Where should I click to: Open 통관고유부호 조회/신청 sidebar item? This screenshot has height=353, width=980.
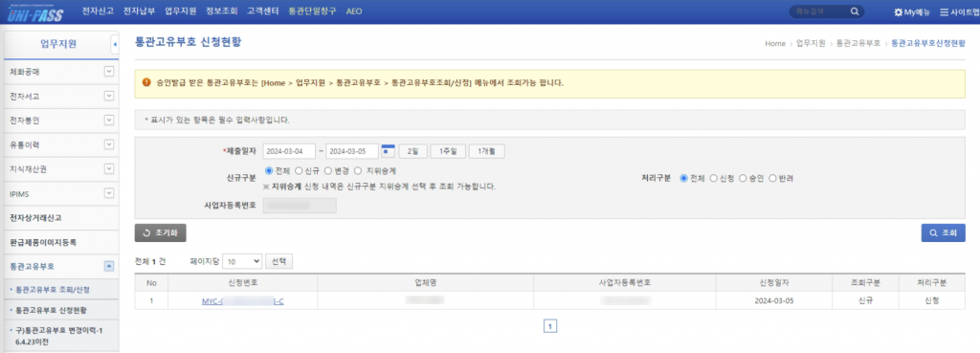coord(53,290)
